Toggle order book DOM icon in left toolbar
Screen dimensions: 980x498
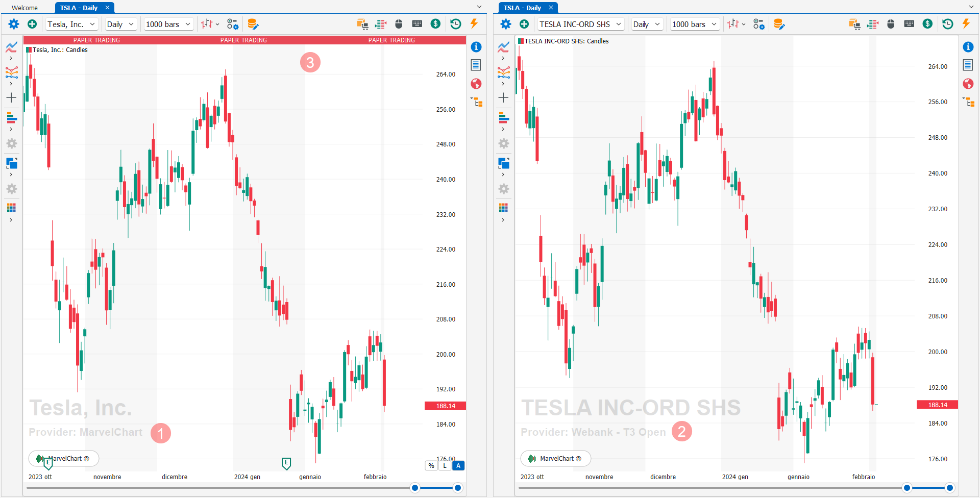(x=381, y=24)
